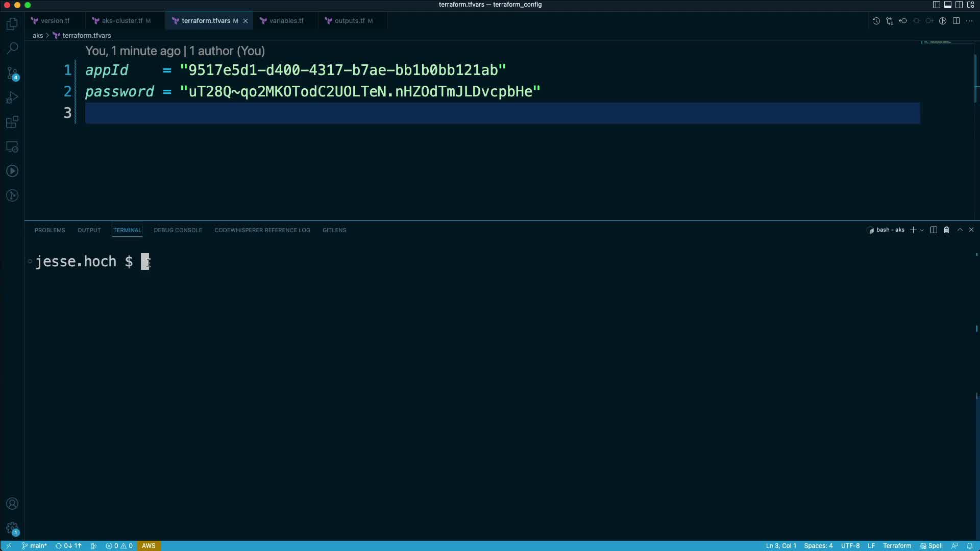Viewport: 980px width, 551px height.
Task: Open the Source Control sidebar view
Action: (x=12, y=73)
